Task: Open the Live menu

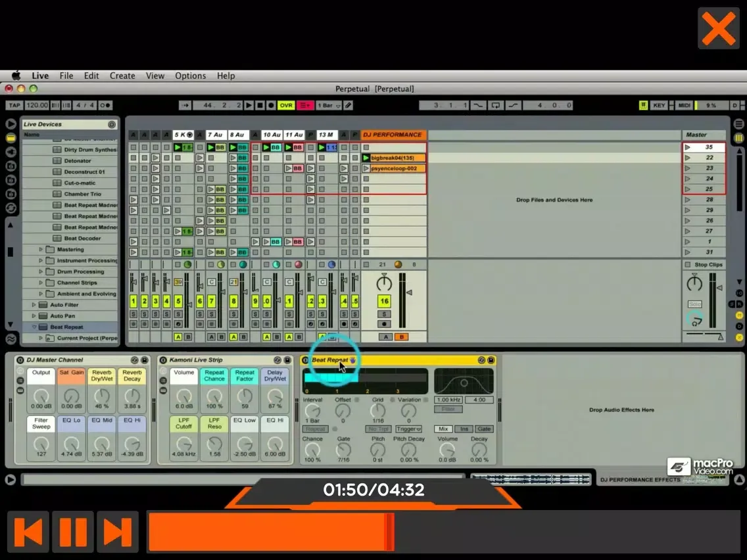Action: [x=40, y=76]
